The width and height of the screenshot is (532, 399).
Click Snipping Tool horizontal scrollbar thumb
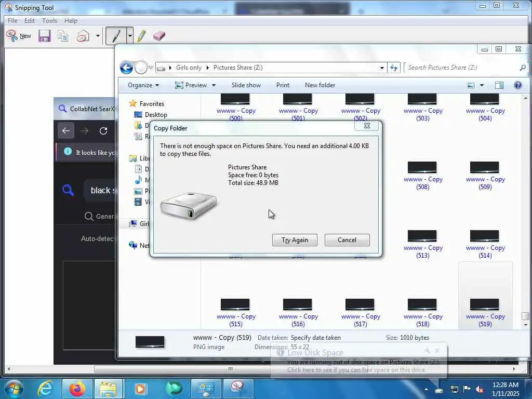[231, 369]
